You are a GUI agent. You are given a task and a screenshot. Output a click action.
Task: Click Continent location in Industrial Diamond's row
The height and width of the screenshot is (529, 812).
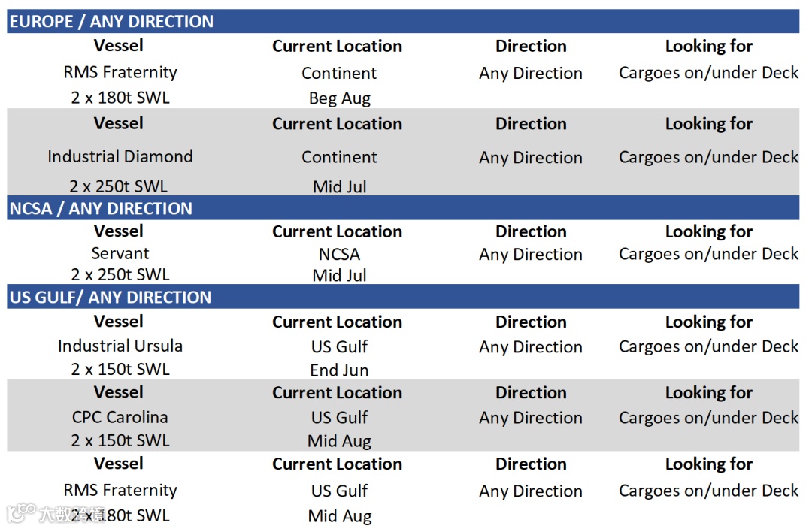[339, 157]
